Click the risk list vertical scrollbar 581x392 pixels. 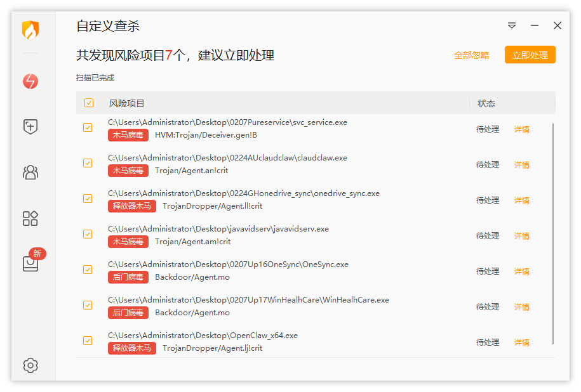(553, 234)
